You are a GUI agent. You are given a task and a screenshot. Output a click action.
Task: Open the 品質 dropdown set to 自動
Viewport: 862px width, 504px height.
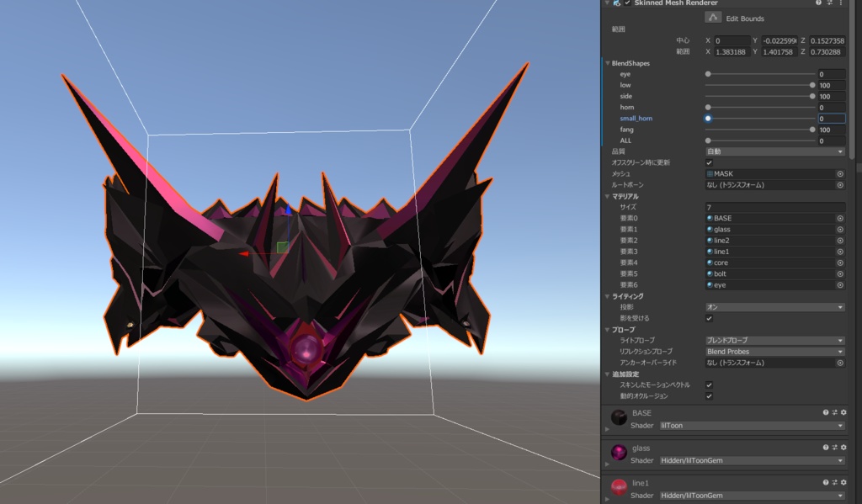775,151
